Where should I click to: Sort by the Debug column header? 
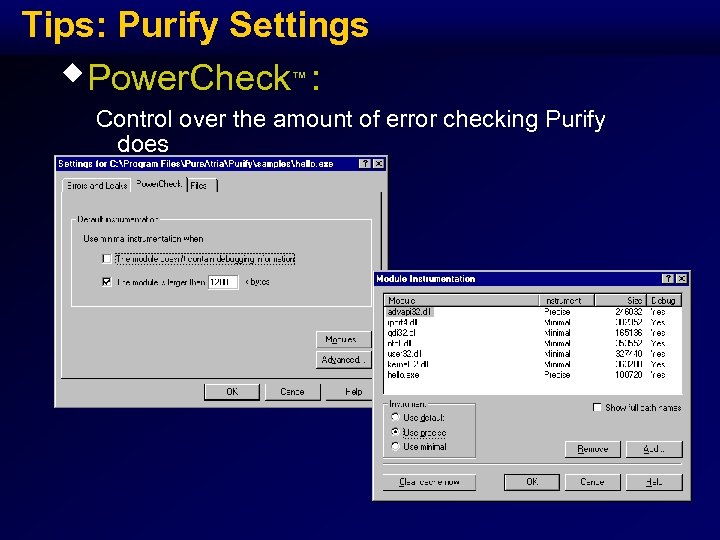click(664, 300)
